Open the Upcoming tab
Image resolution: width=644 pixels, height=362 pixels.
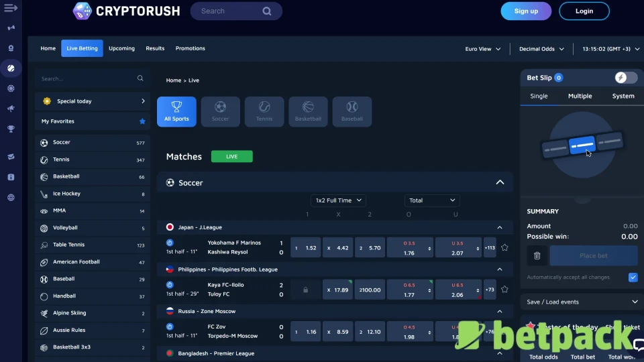click(x=121, y=48)
